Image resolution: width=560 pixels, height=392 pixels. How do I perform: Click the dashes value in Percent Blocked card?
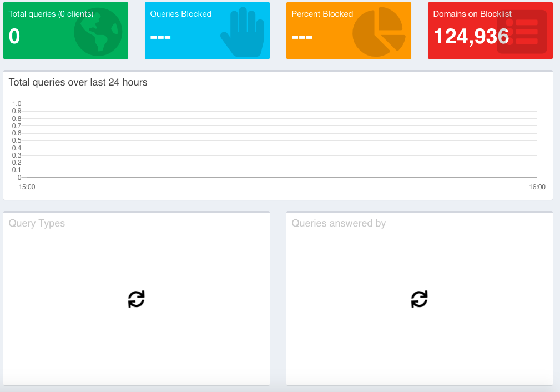(302, 38)
